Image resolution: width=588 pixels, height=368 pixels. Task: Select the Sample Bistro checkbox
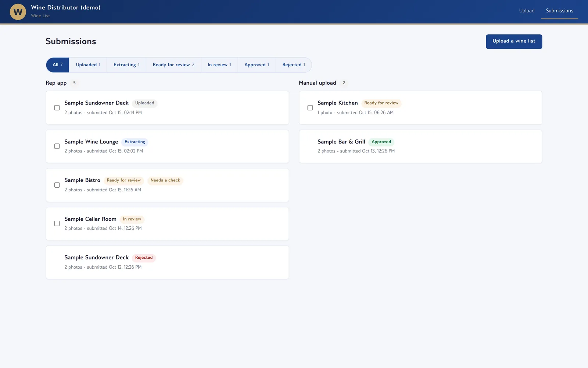(x=57, y=185)
